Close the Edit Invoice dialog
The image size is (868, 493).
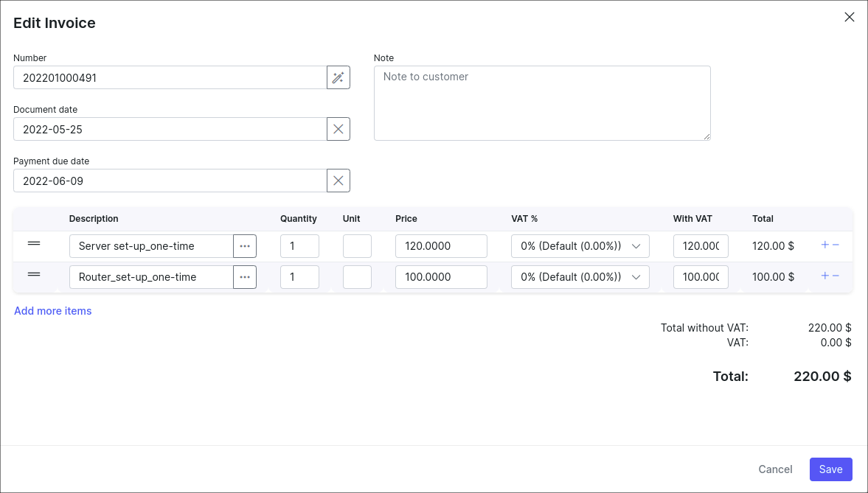849,16
